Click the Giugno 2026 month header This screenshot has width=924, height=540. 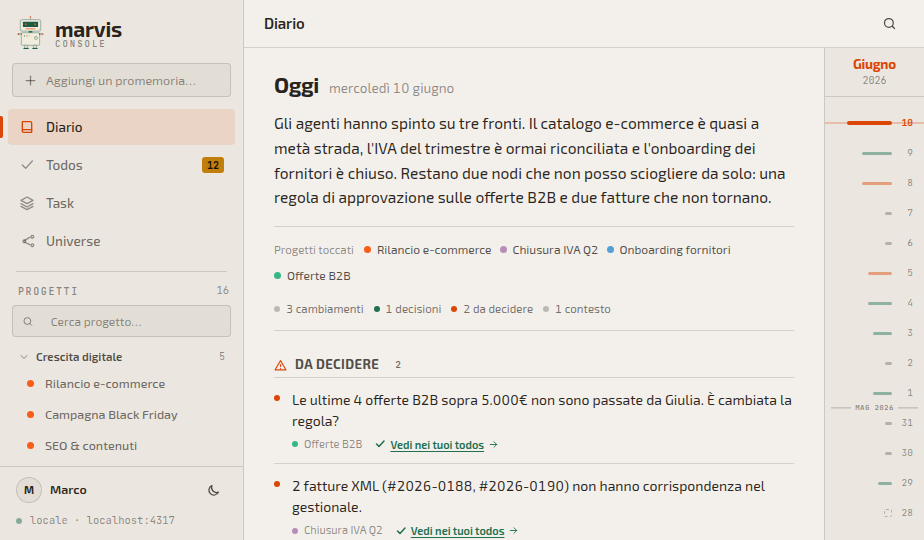[874, 71]
